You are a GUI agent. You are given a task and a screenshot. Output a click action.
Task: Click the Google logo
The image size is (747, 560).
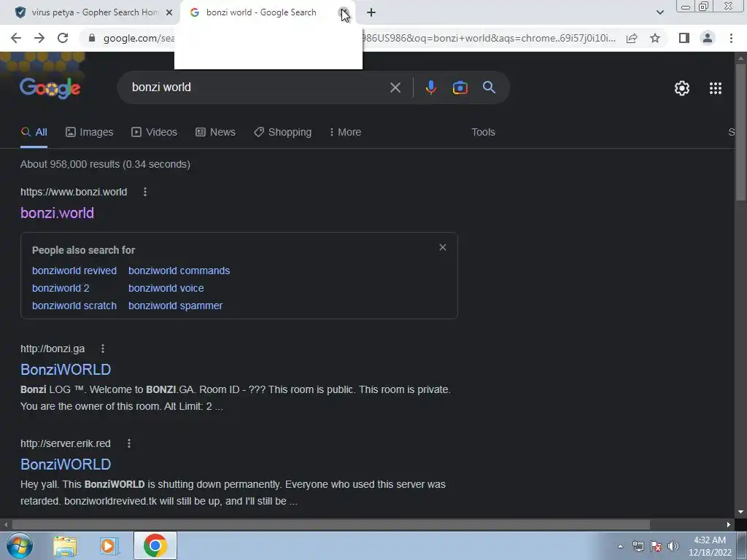point(50,87)
